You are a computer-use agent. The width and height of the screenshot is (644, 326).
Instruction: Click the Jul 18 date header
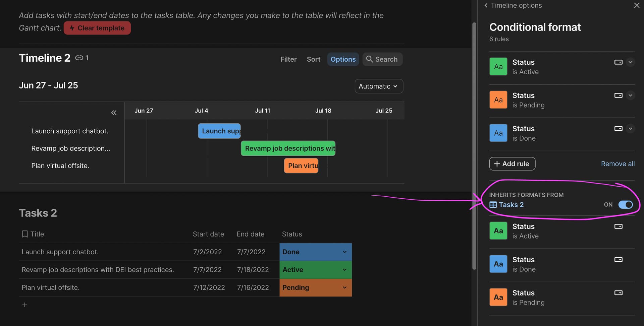tap(323, 111)
